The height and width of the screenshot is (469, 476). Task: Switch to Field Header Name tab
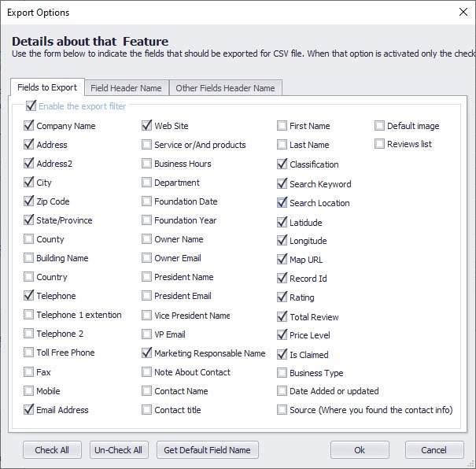point(127,88)
